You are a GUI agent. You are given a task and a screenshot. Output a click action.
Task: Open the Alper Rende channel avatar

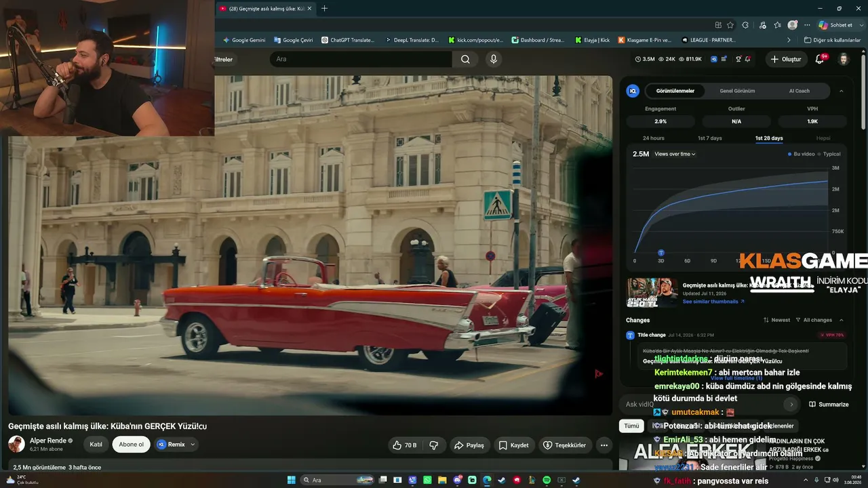(x=16, y=444)
